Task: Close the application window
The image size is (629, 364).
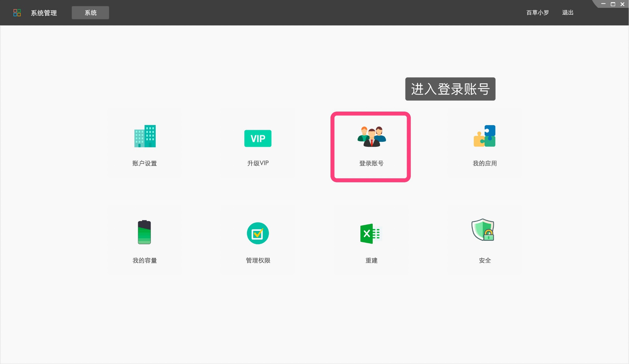Action: (x=622, y=4)
